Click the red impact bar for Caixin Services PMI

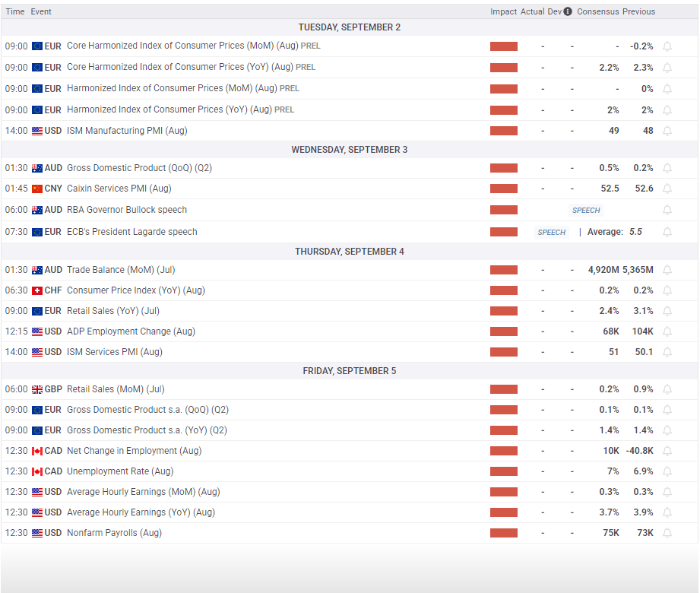(504, 189)
